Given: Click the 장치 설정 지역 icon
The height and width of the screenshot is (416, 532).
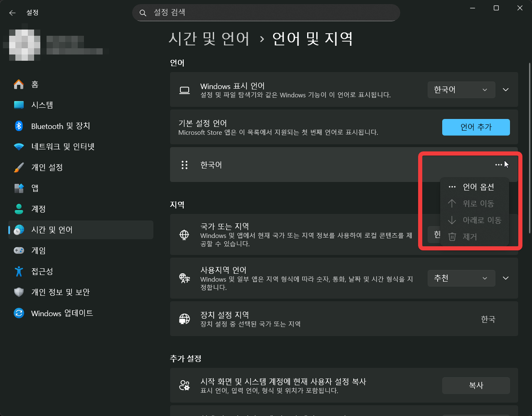Looking at the screenshot, I should [184, 319].
